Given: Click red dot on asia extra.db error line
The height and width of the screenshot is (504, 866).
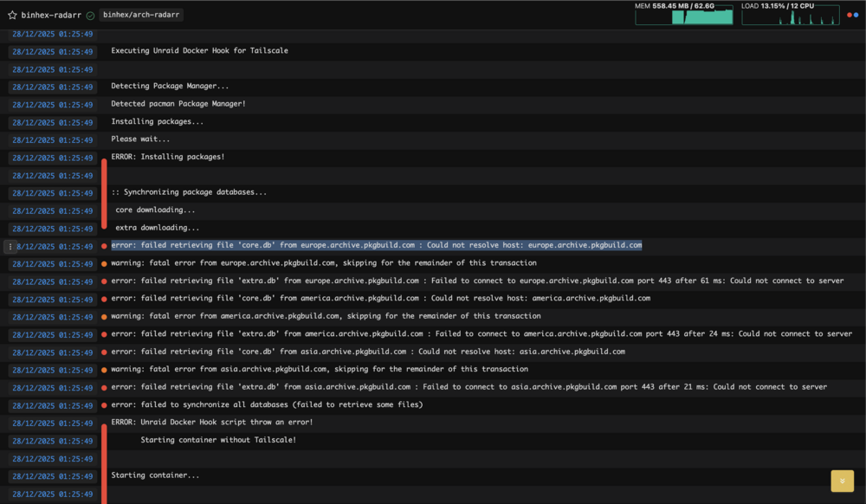Looking at the screenshot, I should point(104,387).
